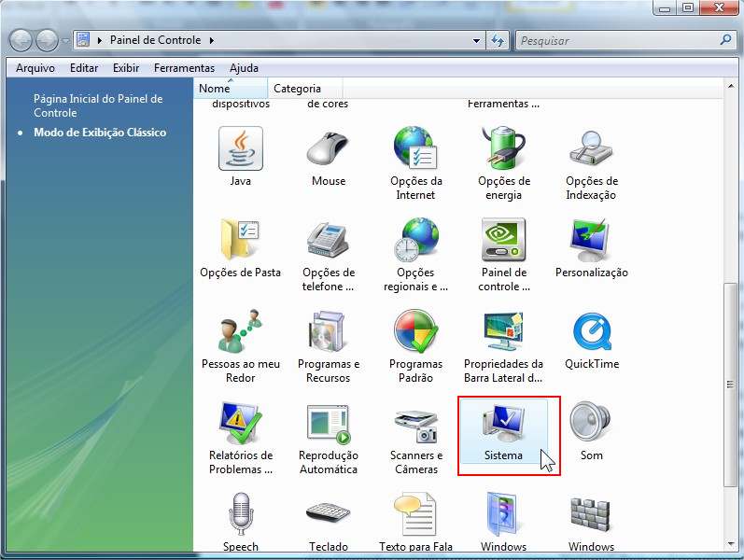Sort items by Categoria column header
The image size is (744, 560).
pyautogui.click(x=297, y=89)
